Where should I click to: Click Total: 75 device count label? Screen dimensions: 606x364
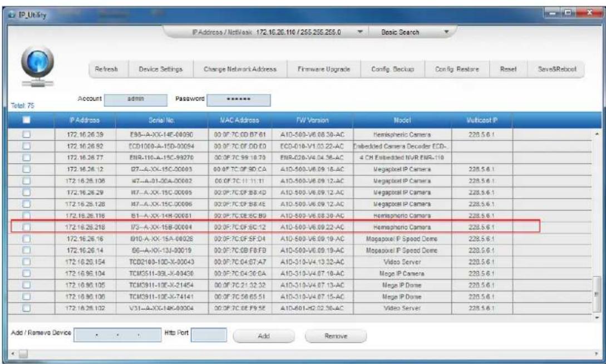[22, 106]
